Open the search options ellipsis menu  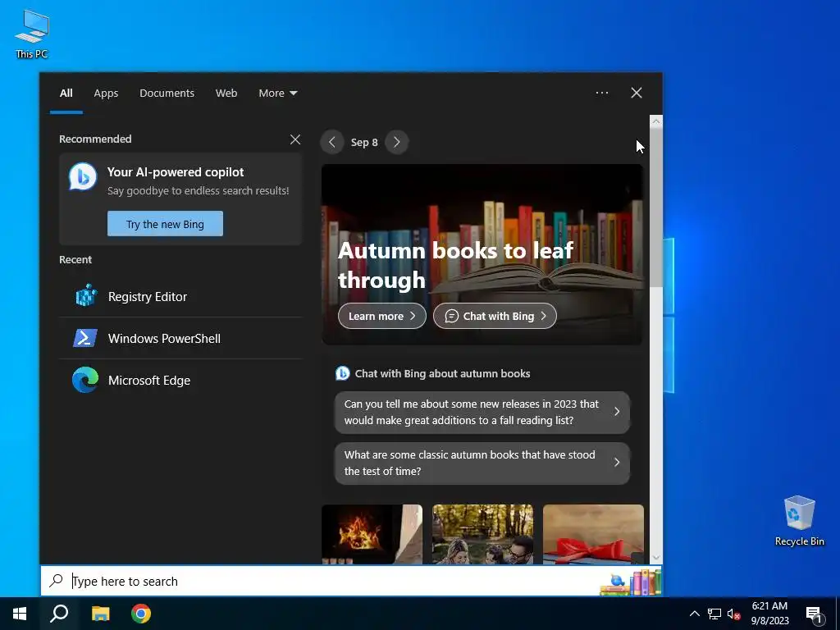coord(601,93)
